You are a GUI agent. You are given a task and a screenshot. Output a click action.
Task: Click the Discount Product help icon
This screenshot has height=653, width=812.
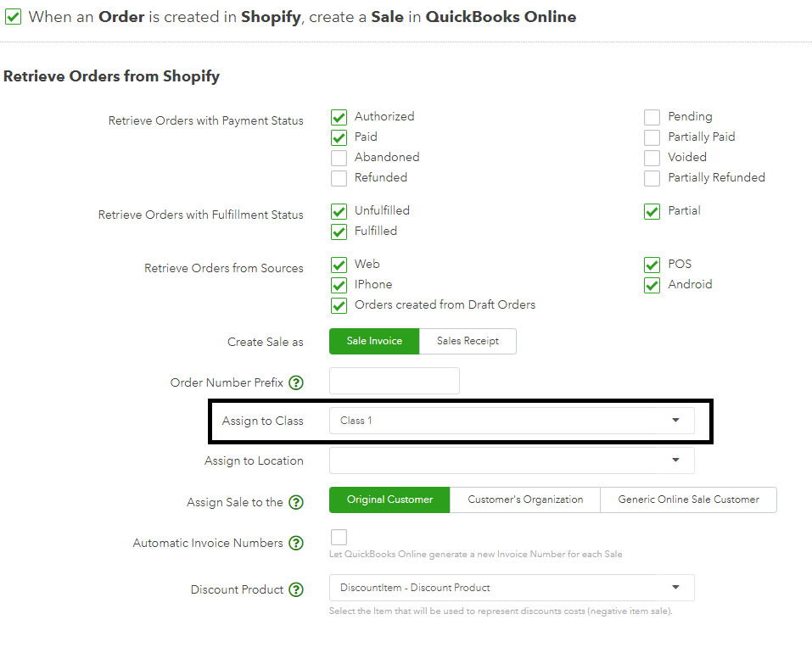click(295, 589)
